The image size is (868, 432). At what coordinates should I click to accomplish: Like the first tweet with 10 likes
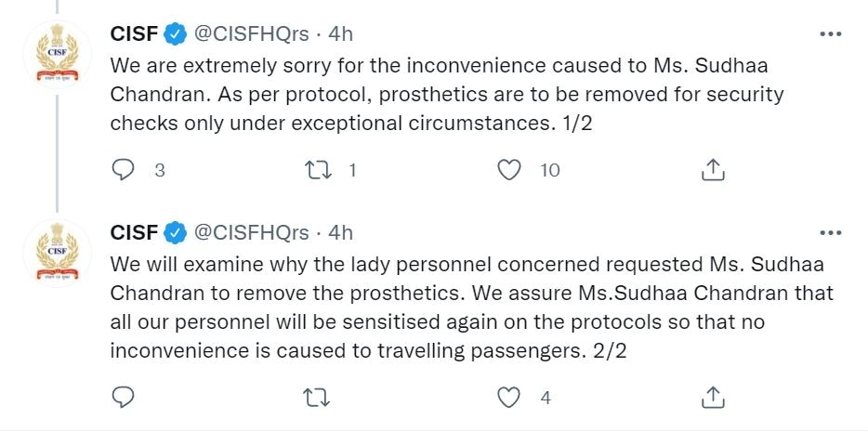pyautogui.click(x=508, y=170)
